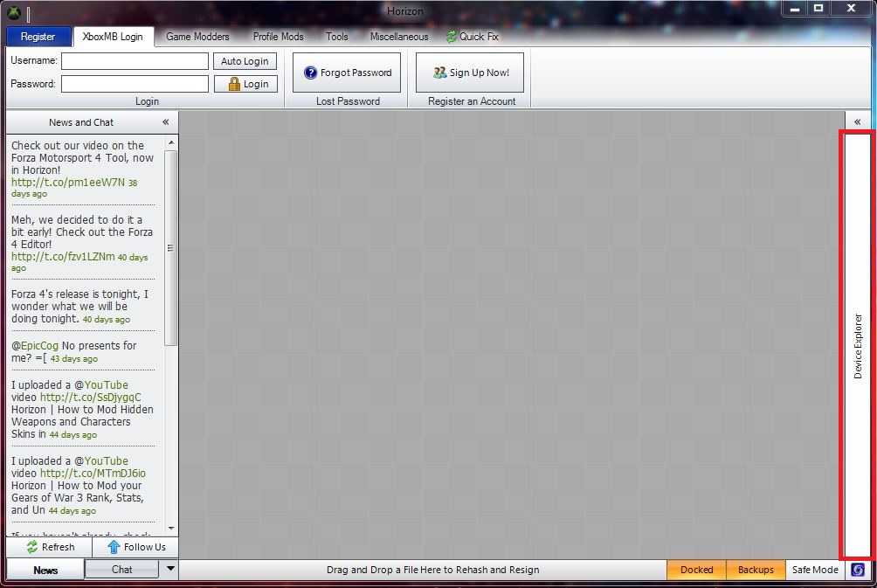The image size is (877, 588).
Task: Click the Drag and Drop rehash area
Action: pos(432,570)
